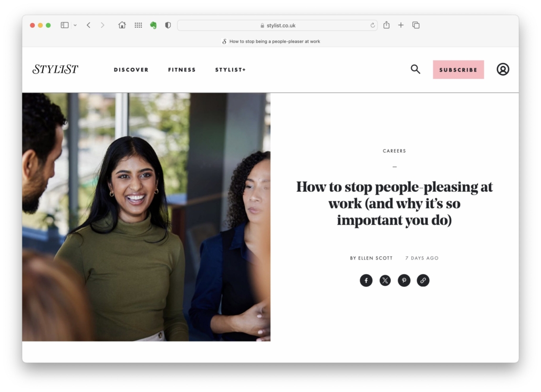Open the Careers category link
This screenshot has width=541, height=392.
tap(394, 151)
